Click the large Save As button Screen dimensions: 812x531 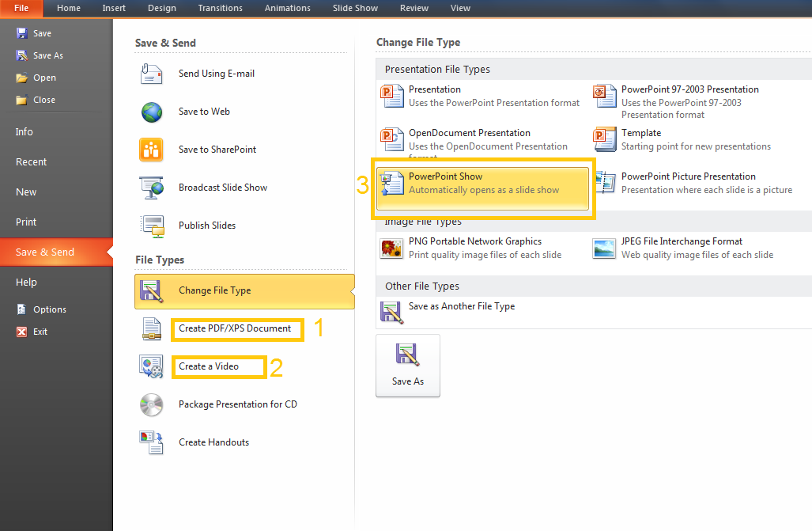pyautogui.click(x=408, y=366)
